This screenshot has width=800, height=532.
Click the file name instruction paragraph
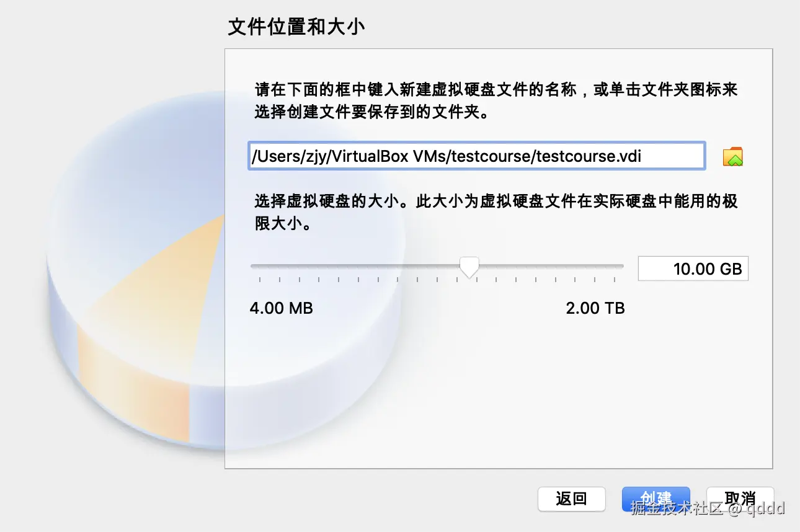coord(496,101)
